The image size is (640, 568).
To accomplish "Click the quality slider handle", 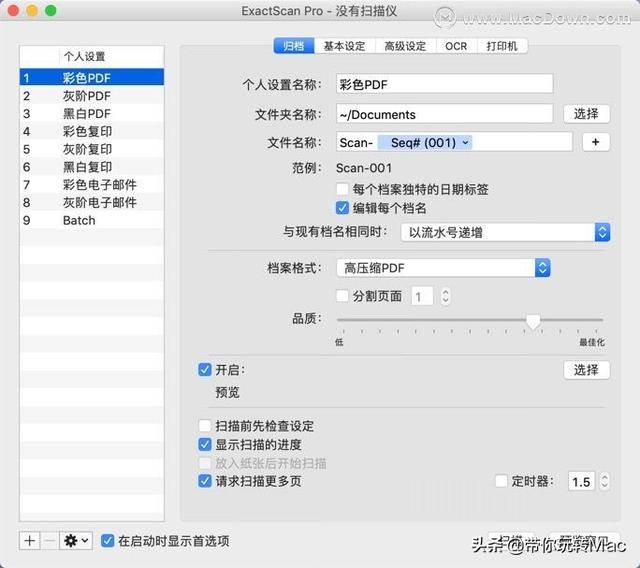I will pyautogui.click(x=533, y=322).
